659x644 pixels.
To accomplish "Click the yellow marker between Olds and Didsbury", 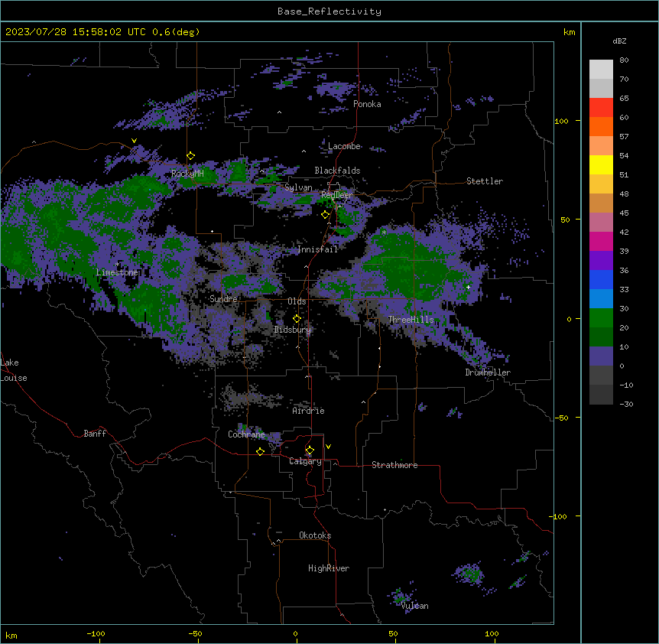I will (297, 318).
